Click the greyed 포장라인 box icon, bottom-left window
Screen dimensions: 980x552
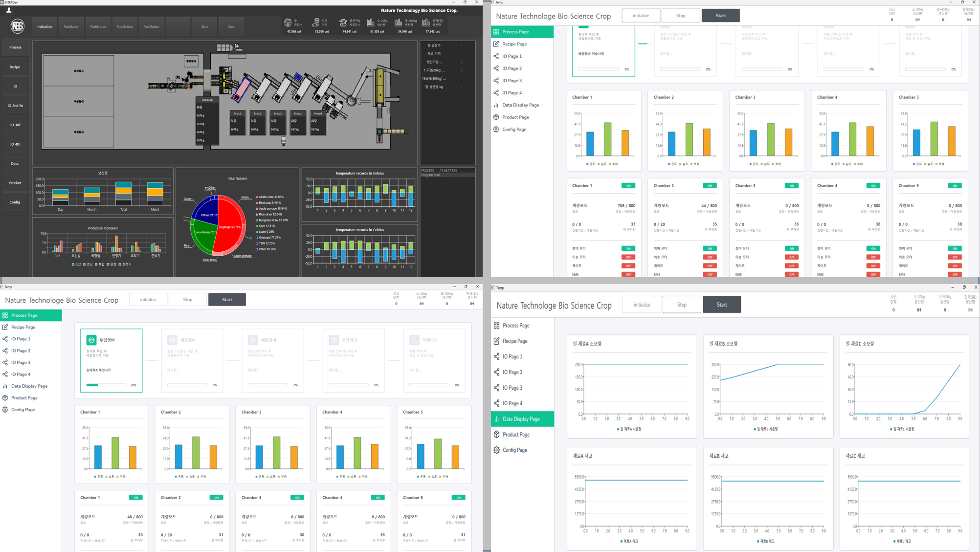click(x=334, y=340)
